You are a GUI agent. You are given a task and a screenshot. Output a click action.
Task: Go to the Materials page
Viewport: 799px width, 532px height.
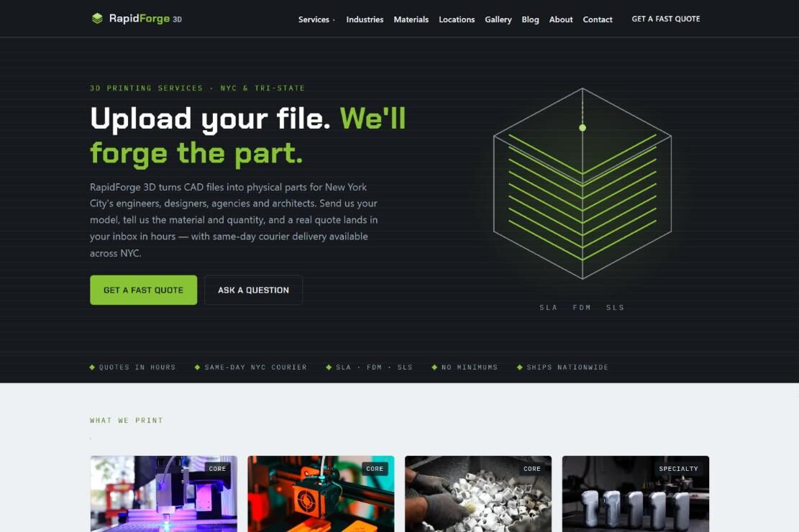pos(411,19)
